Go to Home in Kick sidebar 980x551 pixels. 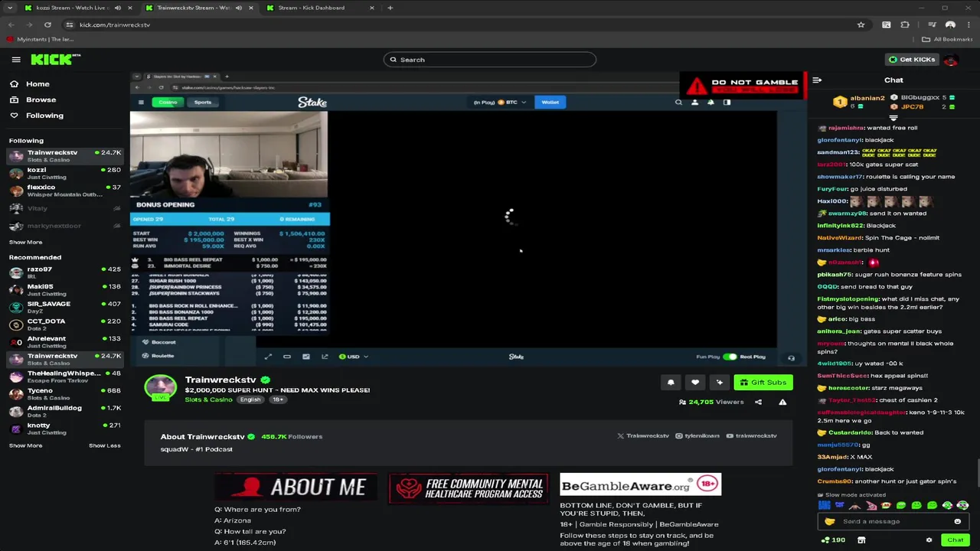coord(30,84)
